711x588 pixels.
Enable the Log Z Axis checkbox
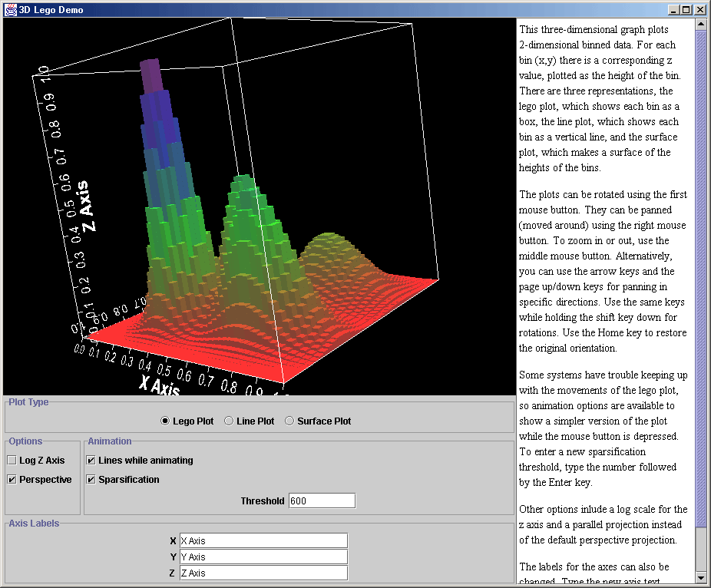[x=12, y=461]
